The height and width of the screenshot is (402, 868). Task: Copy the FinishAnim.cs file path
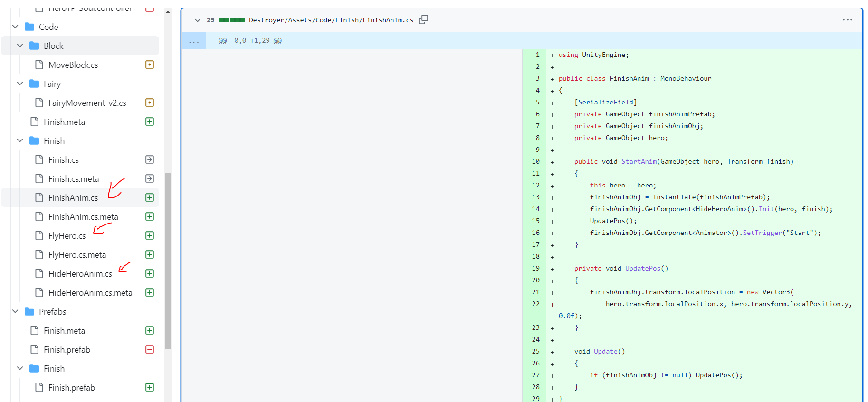click(x=423, y=19)
